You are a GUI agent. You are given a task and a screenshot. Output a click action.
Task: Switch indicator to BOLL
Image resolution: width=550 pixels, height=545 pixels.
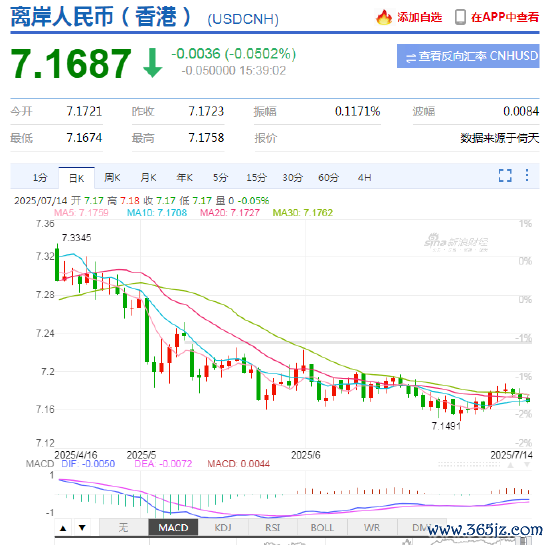point(322,527)
